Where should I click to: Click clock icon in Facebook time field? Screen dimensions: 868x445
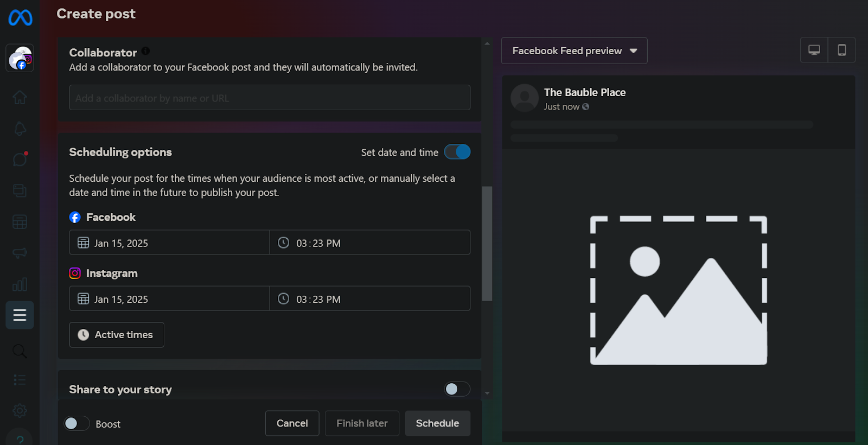click(x=284, y=243)
